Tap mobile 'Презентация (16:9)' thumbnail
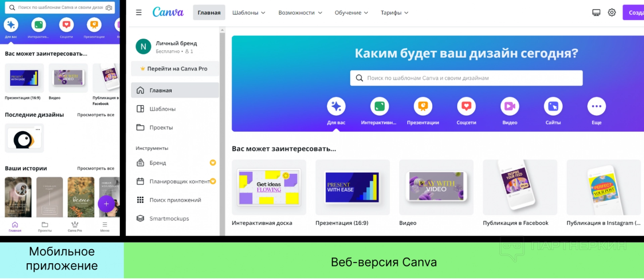Screen dimensions: 644x280 click(24, 78)
